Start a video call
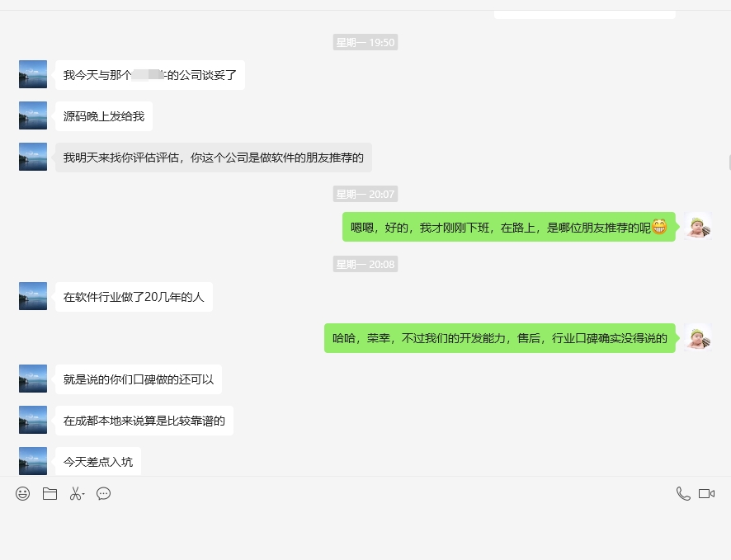 click(706, 494)
